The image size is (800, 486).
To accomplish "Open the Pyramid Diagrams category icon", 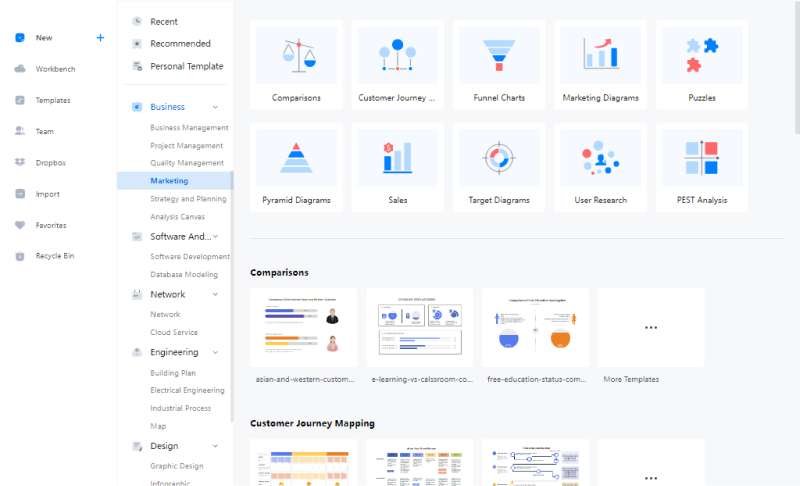I will (296, 158).
